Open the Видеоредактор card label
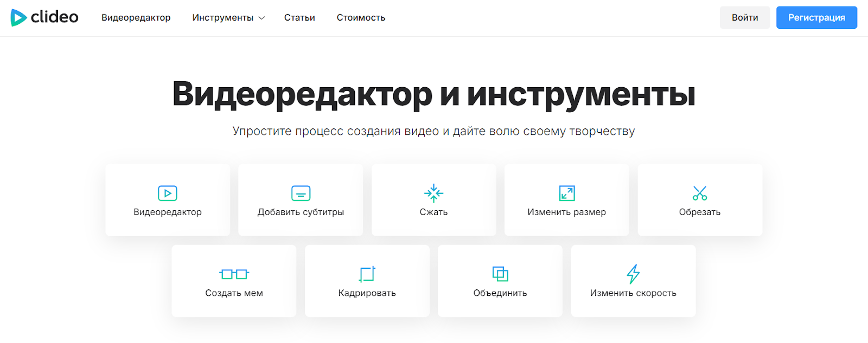The height and width of the screenshot is (343, 868). coord(168,212)
